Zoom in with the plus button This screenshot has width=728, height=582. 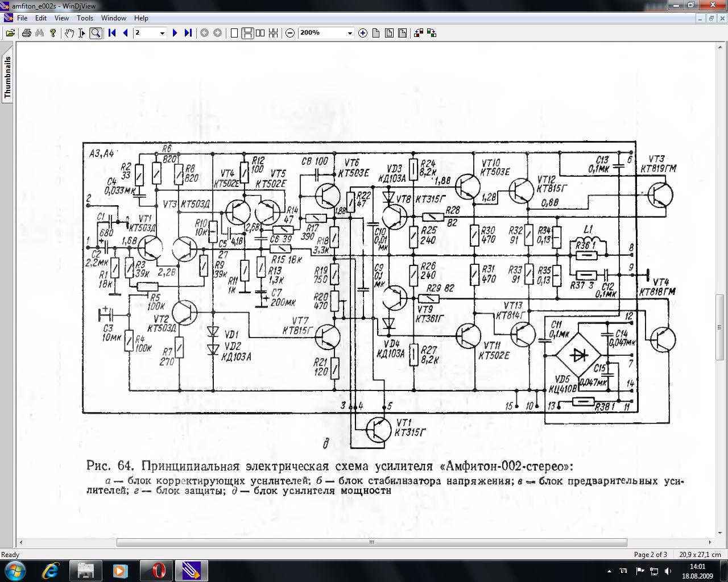click(363, 33)
